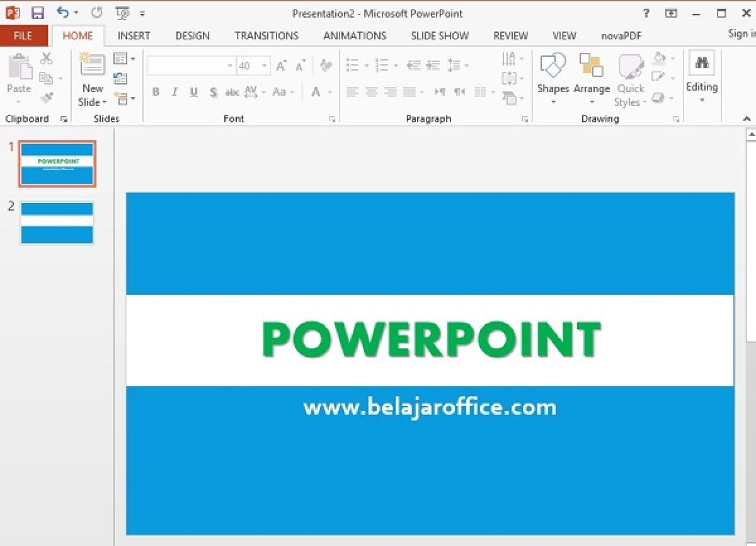
Task: Clear all formatting
Action: [326, 66]
